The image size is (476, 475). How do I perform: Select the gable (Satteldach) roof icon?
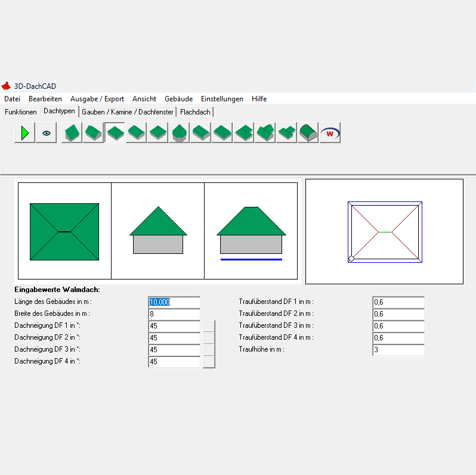click(93, 133)
